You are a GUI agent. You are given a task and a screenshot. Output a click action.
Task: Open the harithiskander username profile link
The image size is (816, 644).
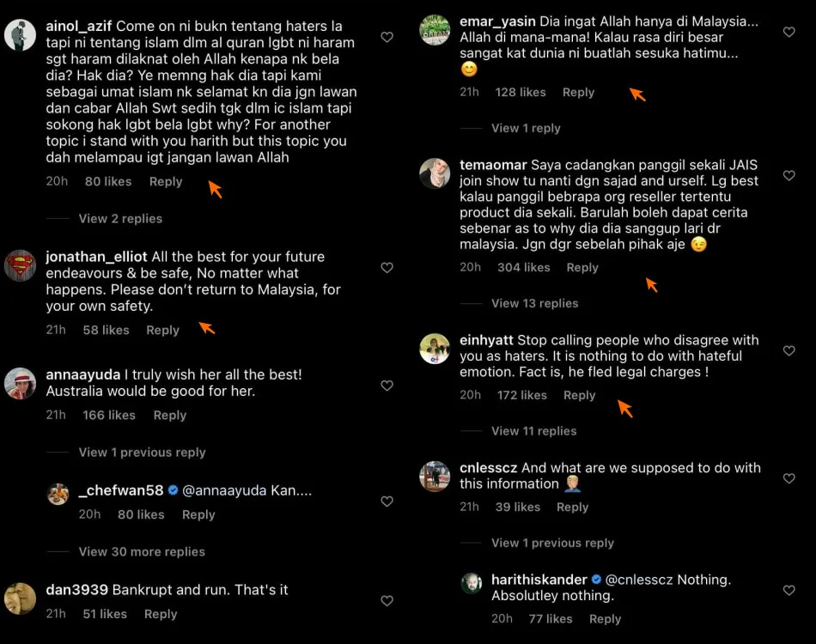[x=539, y=580]
